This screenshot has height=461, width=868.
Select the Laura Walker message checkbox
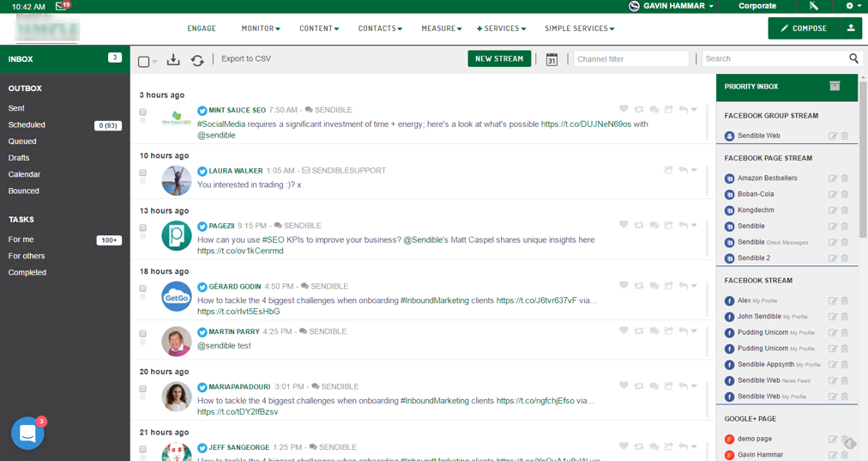pos(143,173)
